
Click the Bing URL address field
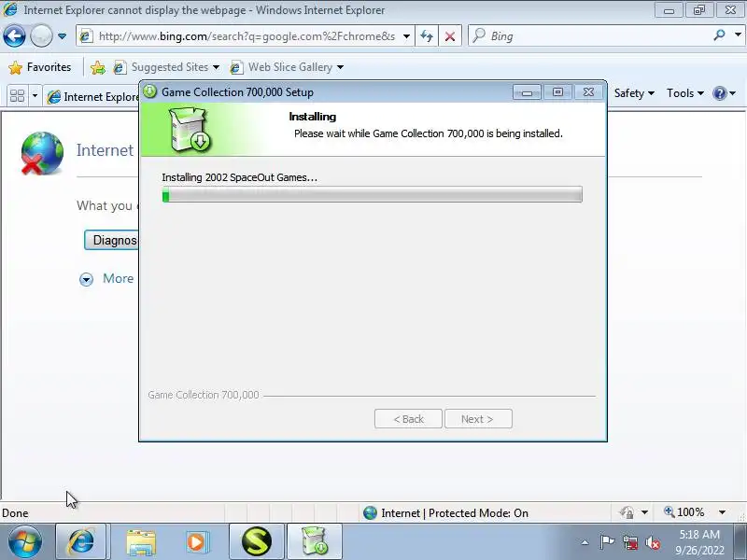pyautogui.click(x=246, y=36)
